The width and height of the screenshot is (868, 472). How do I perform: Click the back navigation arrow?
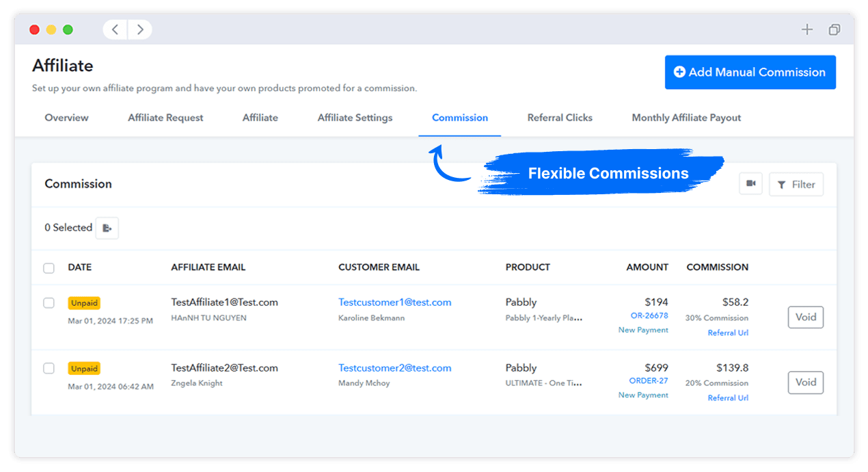pos(114,29)
